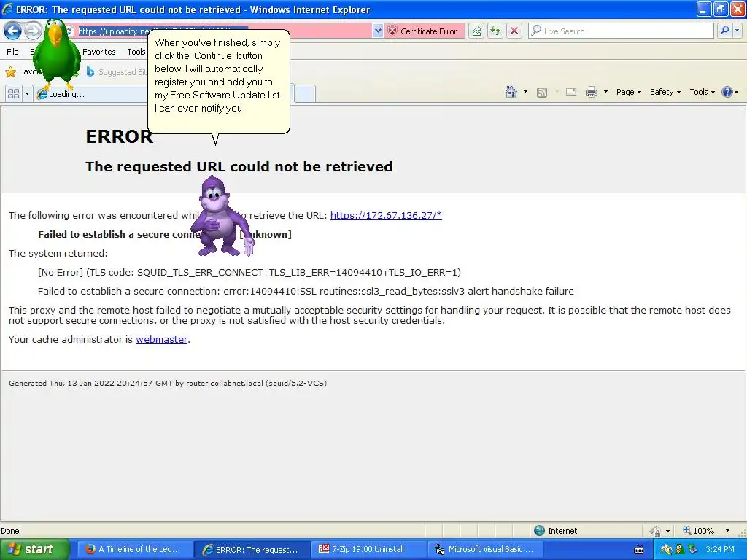Click the Stop loading red X icon
The height and width of the screenshot is (560, 747).
coord(514,31)
